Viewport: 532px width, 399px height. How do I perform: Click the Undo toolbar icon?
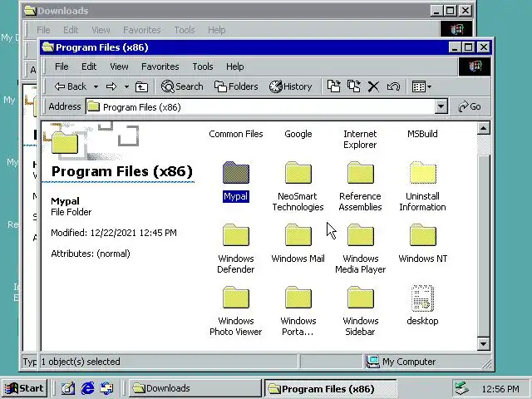[393, 86]
